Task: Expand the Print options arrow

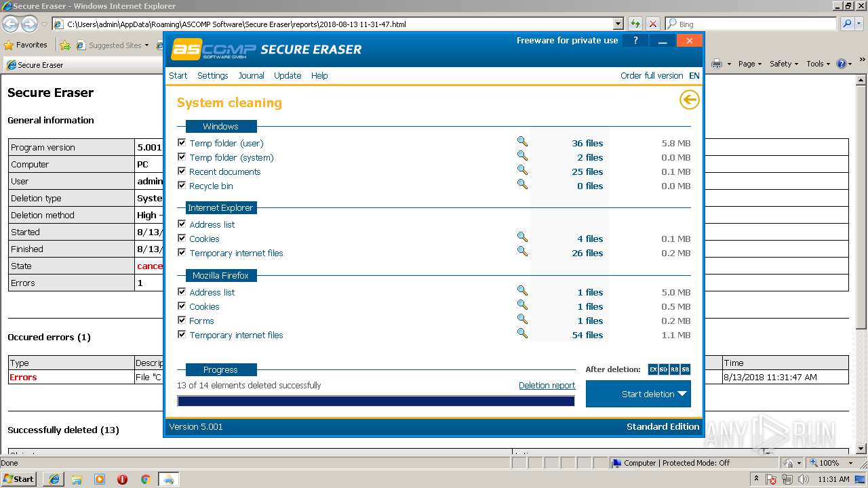Action: click(729, 64)
